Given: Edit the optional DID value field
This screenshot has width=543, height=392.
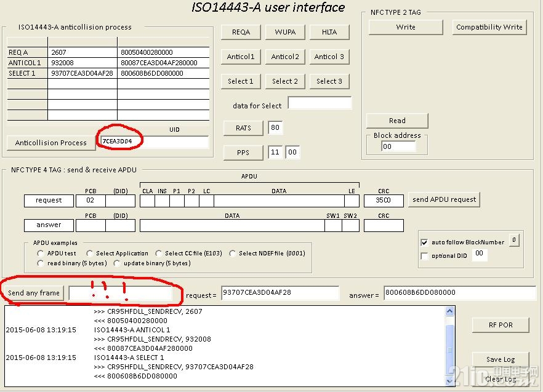Looking at the screenshot, I should pyautogui.click(x=480, y=254).
